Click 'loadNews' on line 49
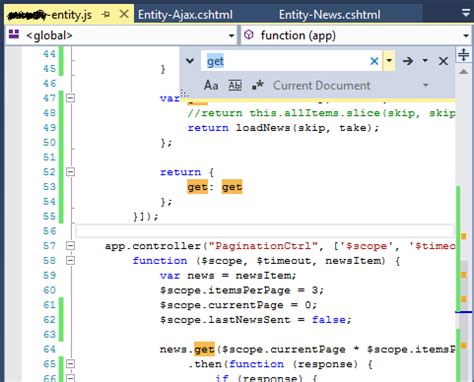Image resolution: width=474 pixels, height=382 pixels. [263, 128]
